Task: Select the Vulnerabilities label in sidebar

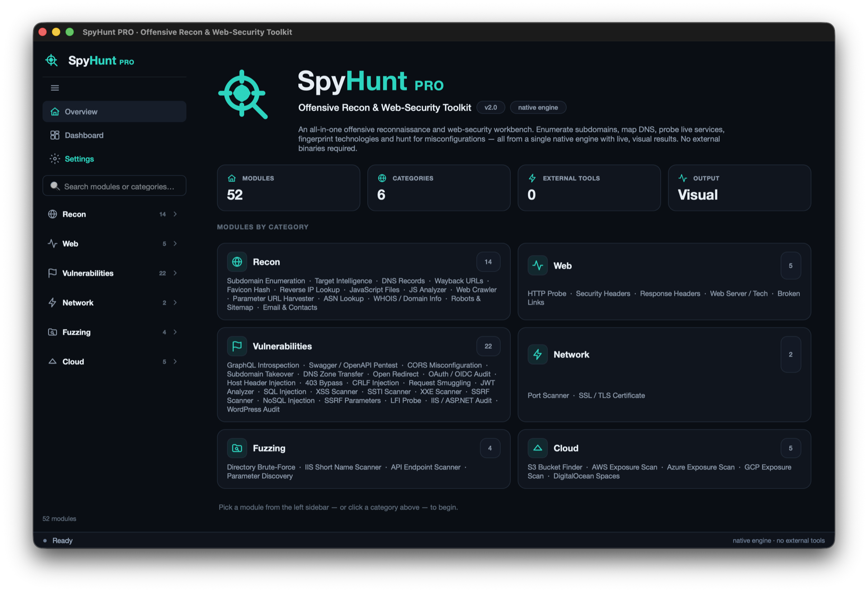Action: 88,273
